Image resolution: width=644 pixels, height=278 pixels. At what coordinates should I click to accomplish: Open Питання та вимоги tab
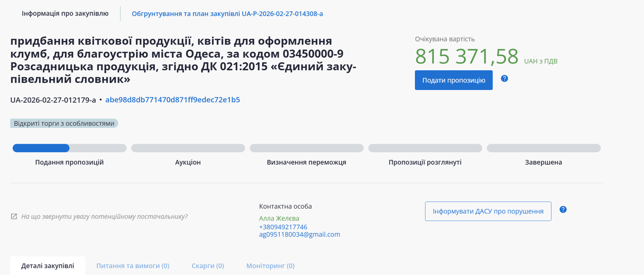133,266
